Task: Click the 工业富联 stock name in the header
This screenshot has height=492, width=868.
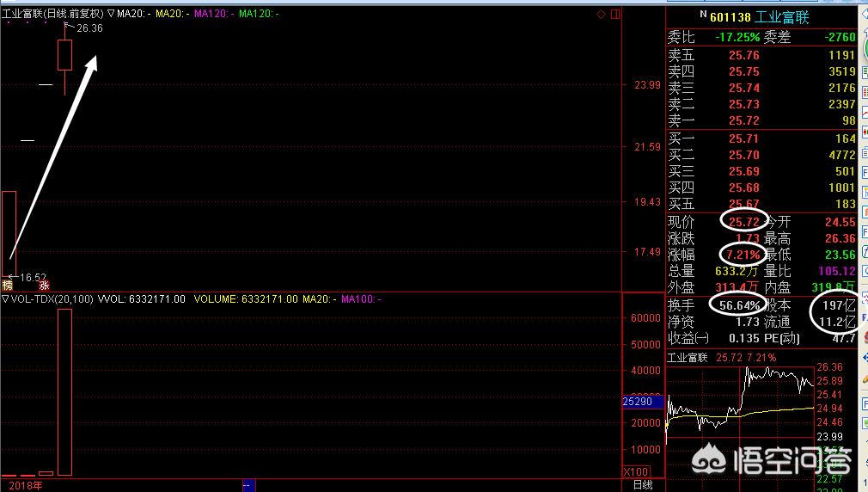Action: 782,17
